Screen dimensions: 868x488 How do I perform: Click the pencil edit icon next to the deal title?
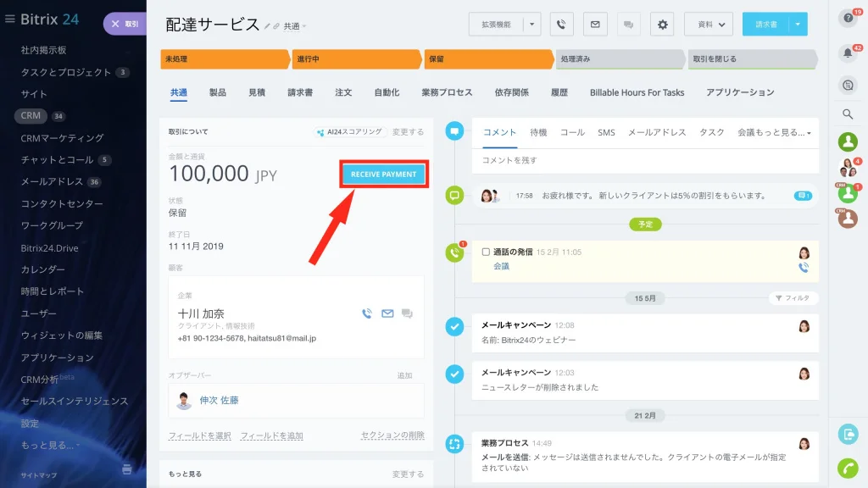coord(267,26)
